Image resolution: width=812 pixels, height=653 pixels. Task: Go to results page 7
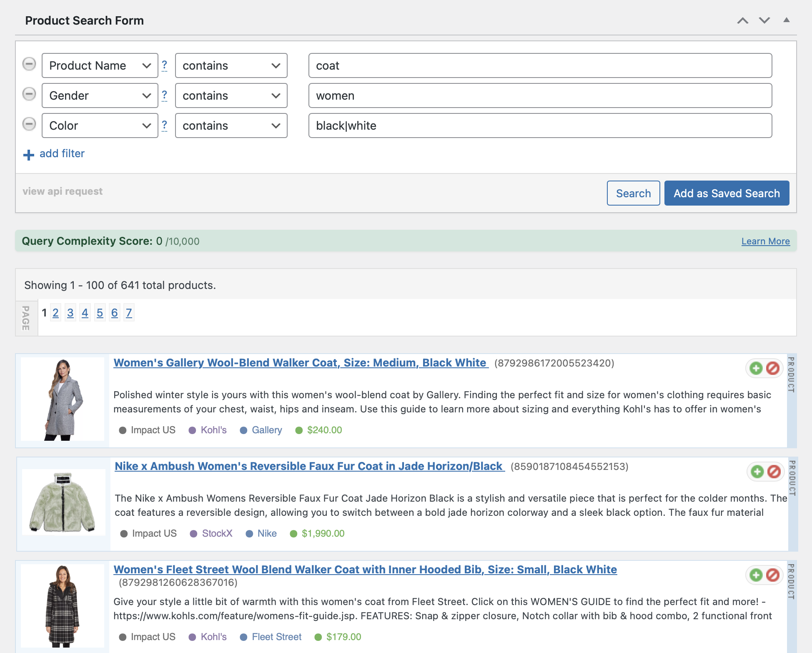(x=129, y=313)
